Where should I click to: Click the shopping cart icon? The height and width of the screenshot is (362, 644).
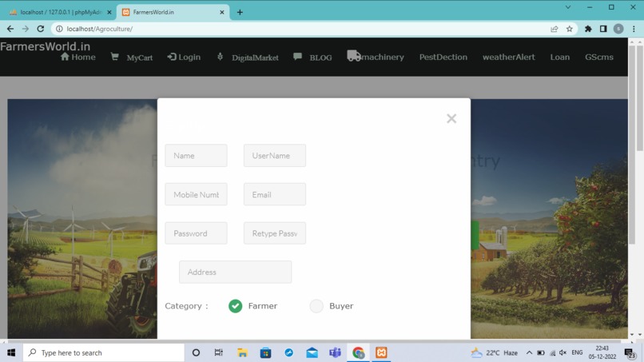[114, 57]
